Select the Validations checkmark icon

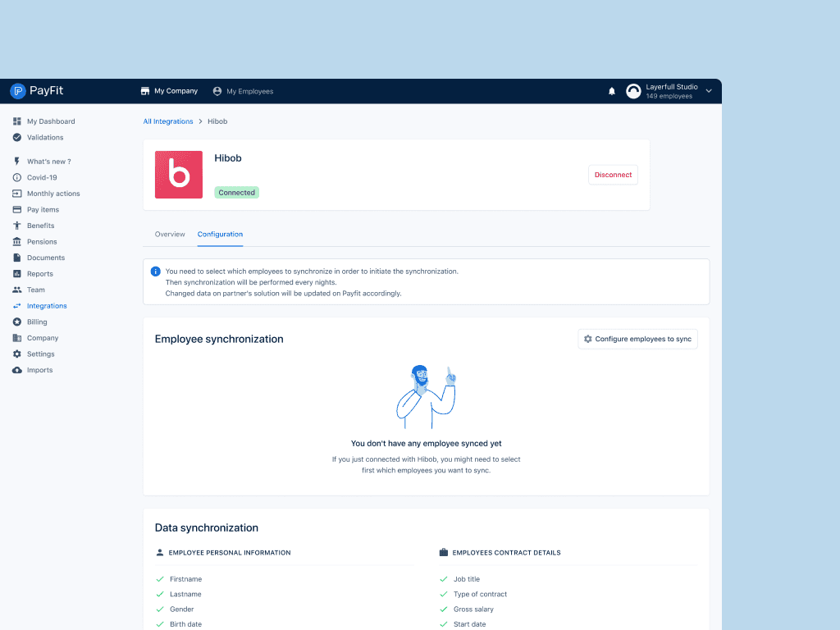click(18, 137)
